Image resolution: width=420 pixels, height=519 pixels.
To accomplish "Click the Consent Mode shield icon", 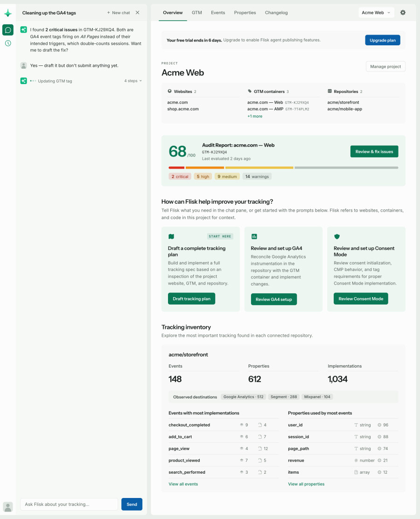I will [x=336, y=236].
